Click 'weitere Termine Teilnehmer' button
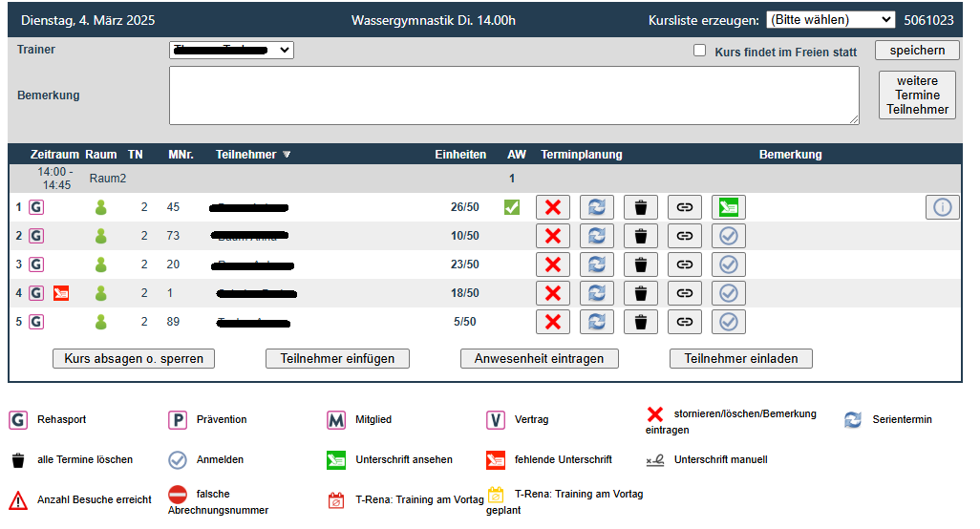980x529 pixels. [916, 95]
